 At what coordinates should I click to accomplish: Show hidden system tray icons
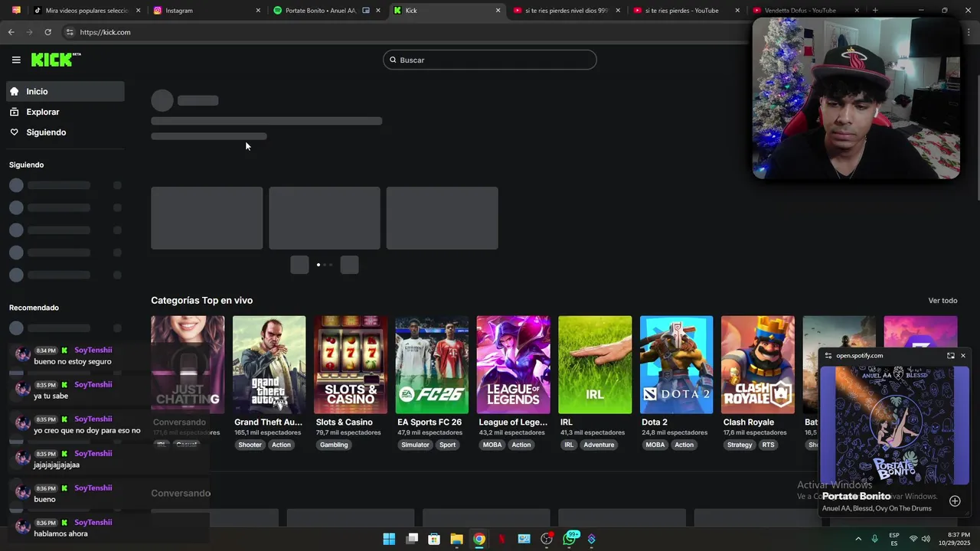857,540
